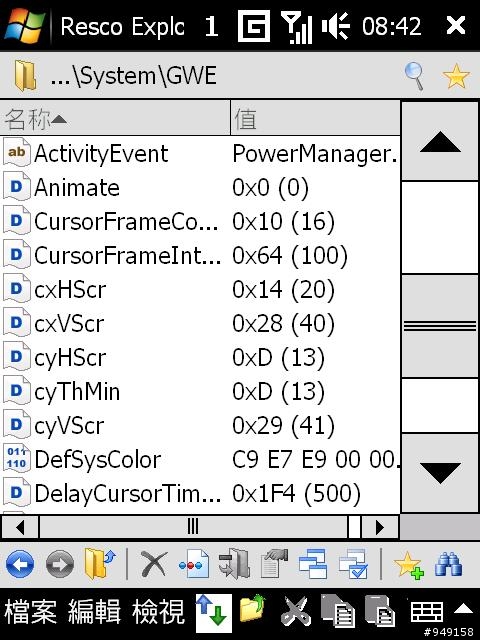Screen dimensions: 480x640
Task: Click the magnifier search icon in address bar
Action: tap(415, 76)
